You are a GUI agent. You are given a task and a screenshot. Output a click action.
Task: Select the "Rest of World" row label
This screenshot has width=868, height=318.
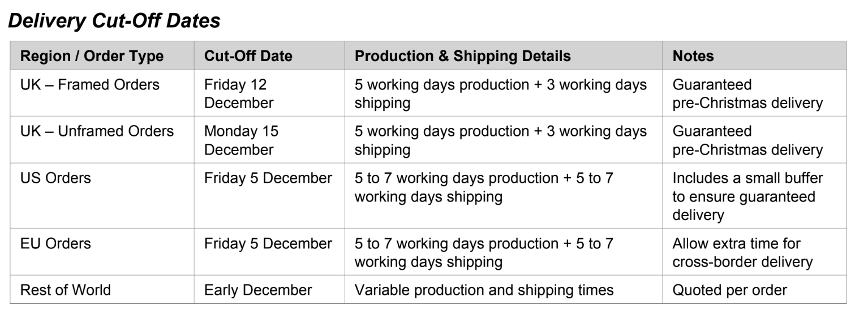pos(66,290)
